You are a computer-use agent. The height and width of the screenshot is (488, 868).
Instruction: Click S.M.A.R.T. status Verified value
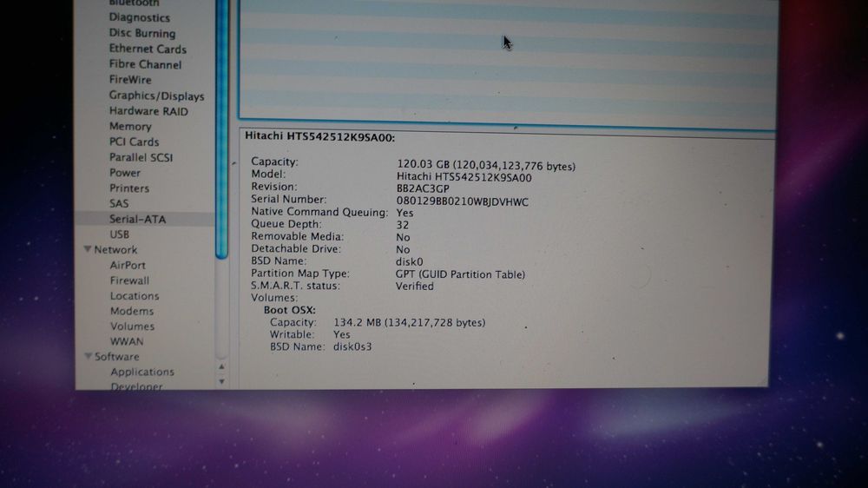pos(415,287)
